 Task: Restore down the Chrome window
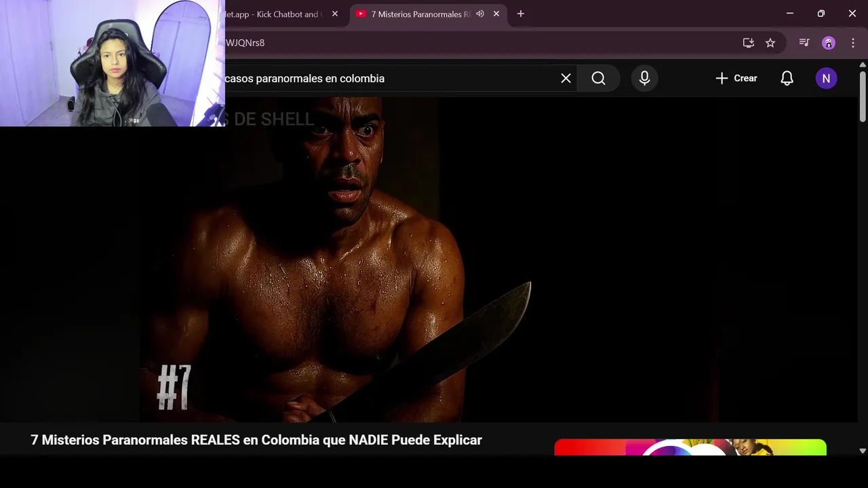[x=821, y=14]
